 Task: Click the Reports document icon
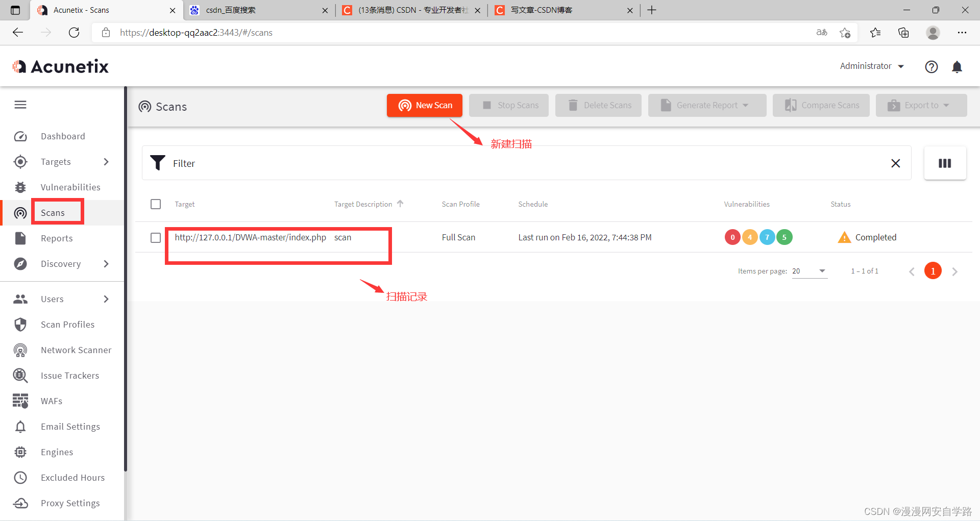(x=20, y=238)
